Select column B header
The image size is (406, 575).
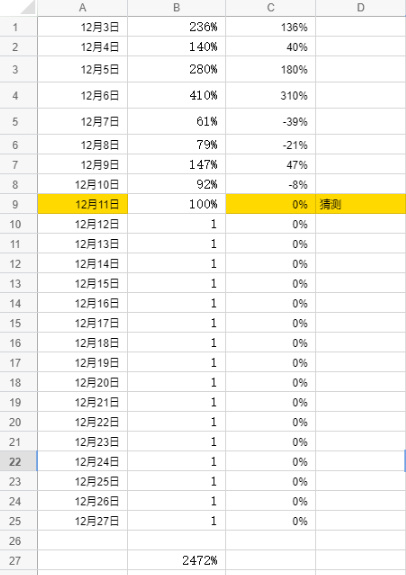pyautogui.click(x=176, y=8)
